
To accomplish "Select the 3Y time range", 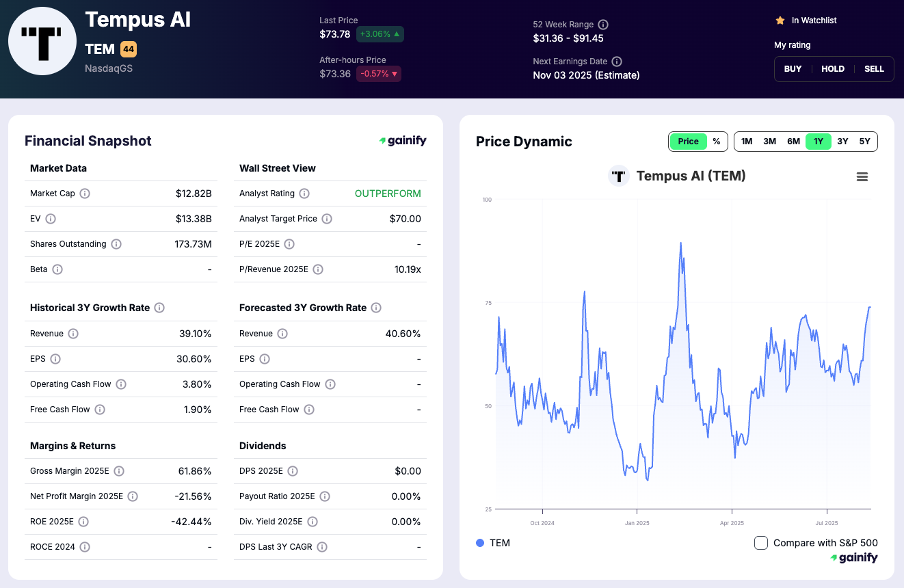I will pos(842,142).
